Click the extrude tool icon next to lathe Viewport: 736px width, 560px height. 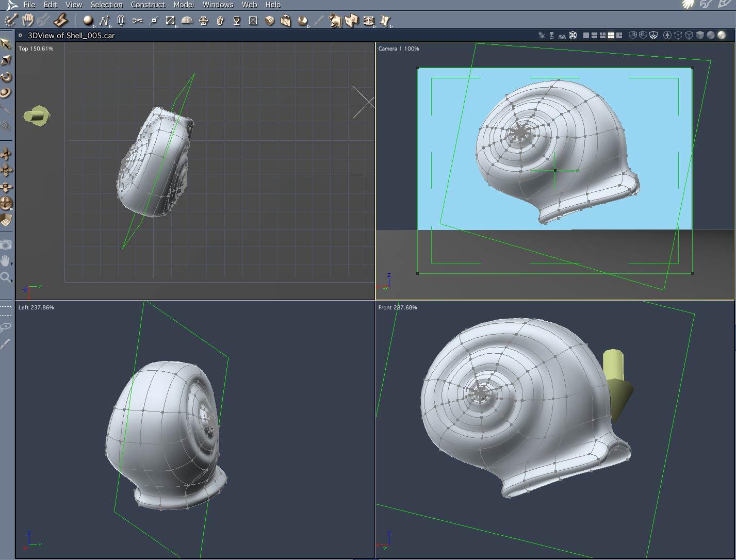tap(220, 21)
